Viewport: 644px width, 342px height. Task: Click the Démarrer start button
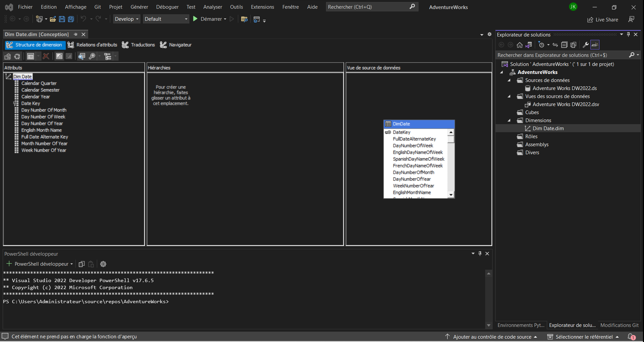coord(207,19)
